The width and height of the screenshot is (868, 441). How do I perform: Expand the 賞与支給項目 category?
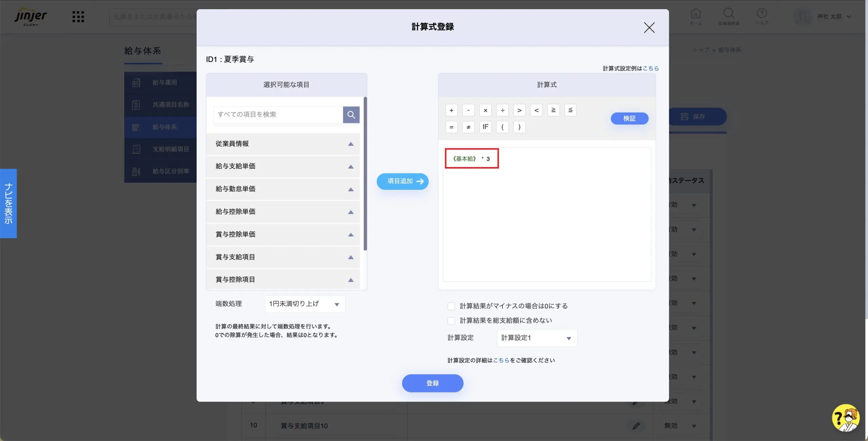tap(283, 257)
